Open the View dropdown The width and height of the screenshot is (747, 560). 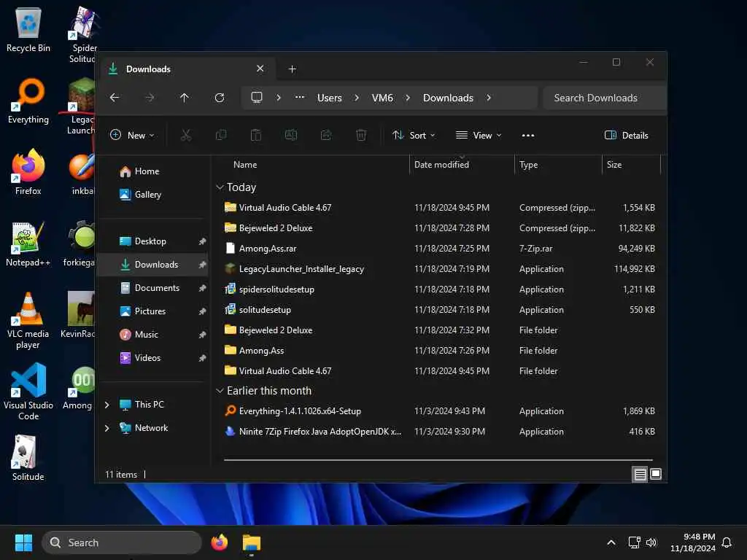tap(479, 135)
